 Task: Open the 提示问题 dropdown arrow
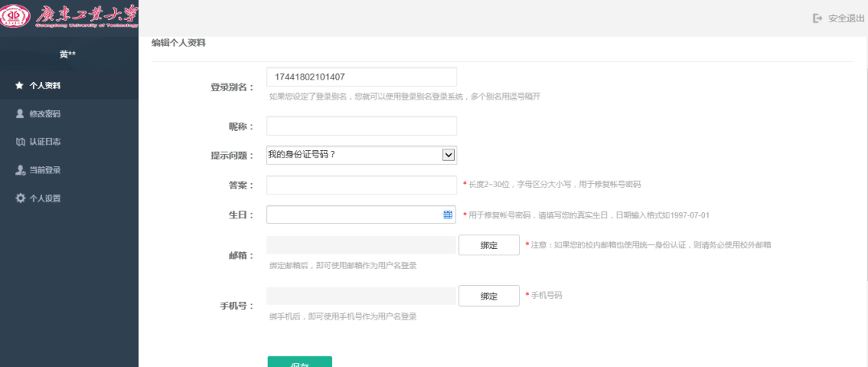(x=448, y=155)
